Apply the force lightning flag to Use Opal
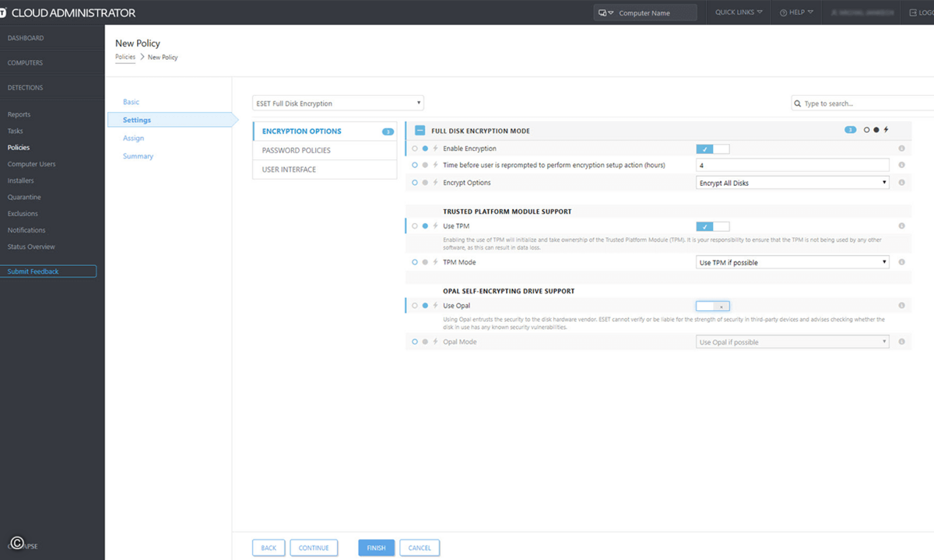Screen dimensions: 934x560 coord(435,306)
